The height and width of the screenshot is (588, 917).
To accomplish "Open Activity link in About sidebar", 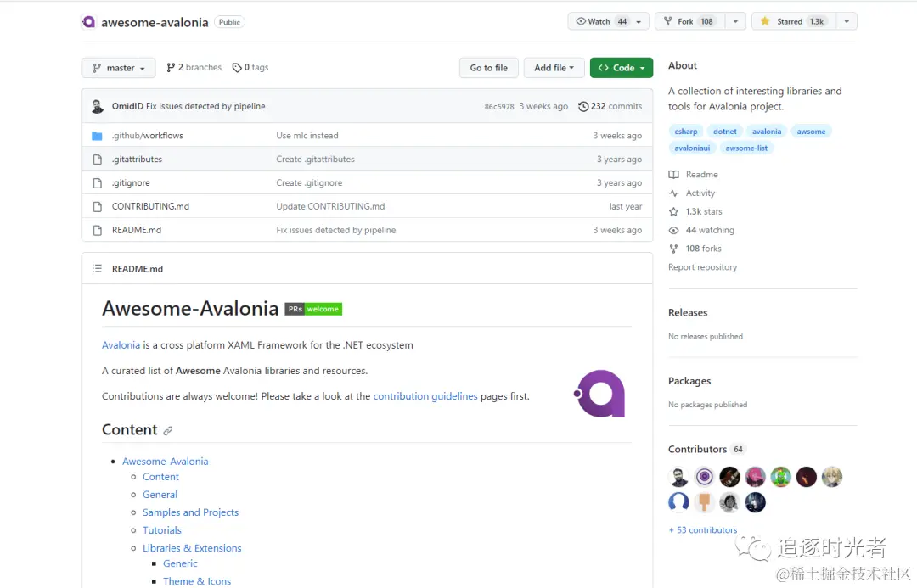I will click(x=692, y=193).
